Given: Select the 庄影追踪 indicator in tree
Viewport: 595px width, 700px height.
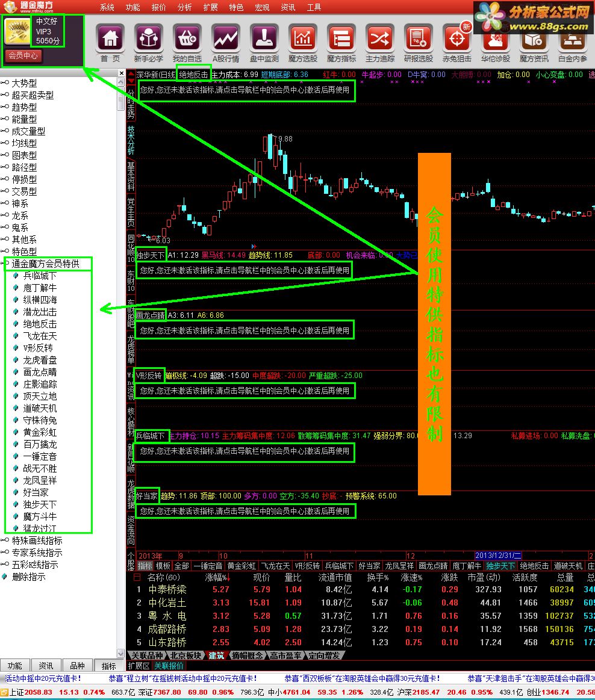Looking at the screenshot, I should pos(40,385).
